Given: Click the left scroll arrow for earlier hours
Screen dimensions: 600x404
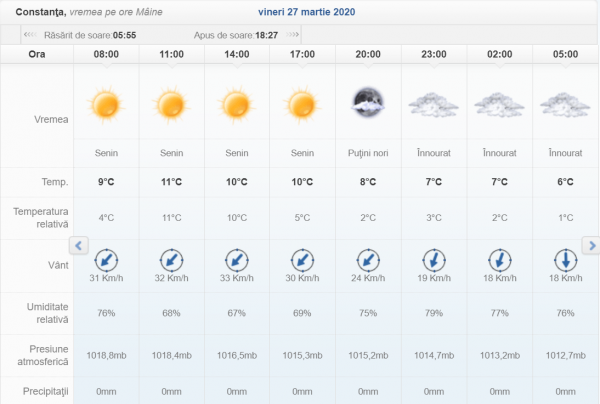Looking at the screenshot, I should click(x=80, y=245).
